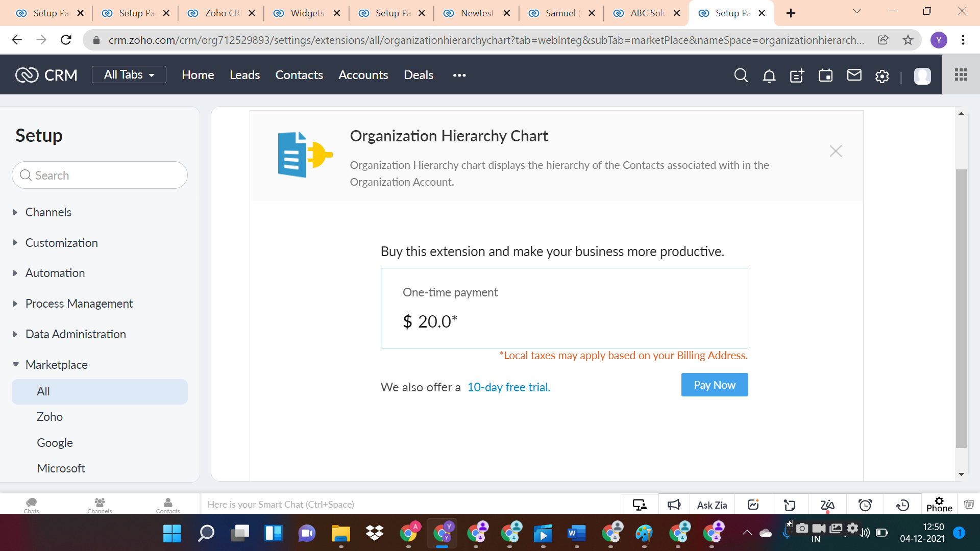Image resolution: width=980 pixels, height=551 pixels.
Task: Select the Marketplace menu item
Action: (57, 364)
